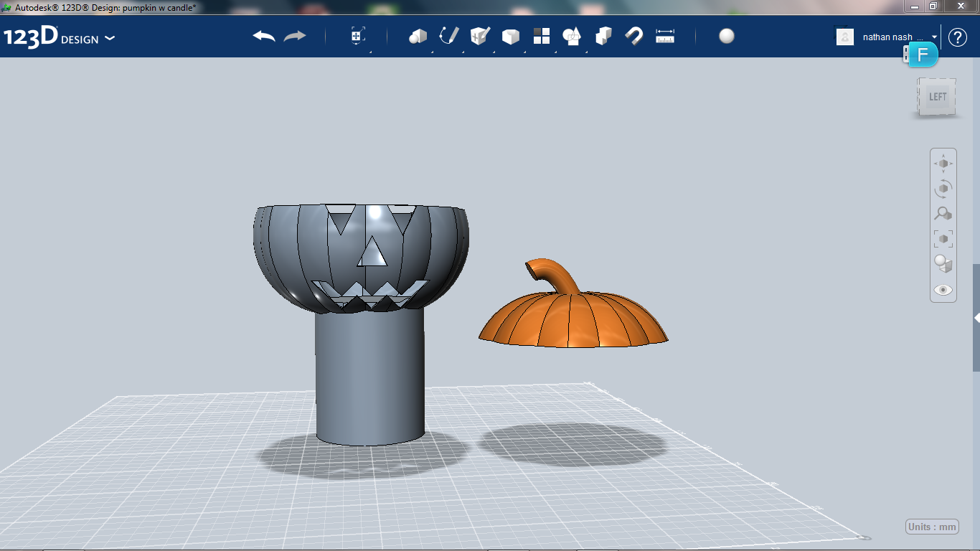Viewport: 980px width, 551px height.
Task: Select the Pan navigation tool
Action: coord(943,164)
